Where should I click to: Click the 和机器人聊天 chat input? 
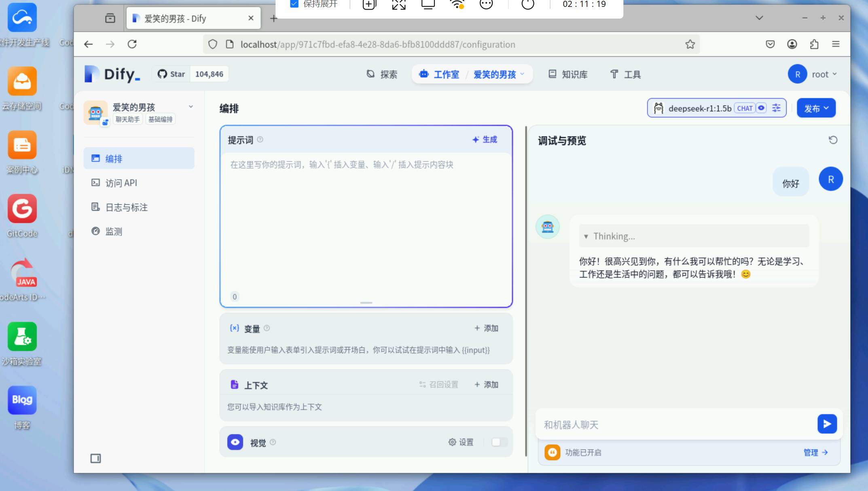675,425
